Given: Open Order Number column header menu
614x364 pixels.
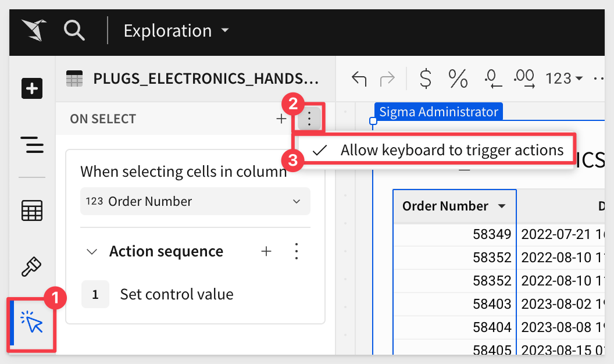Looking at the screenshot, I should coord(502,206).
